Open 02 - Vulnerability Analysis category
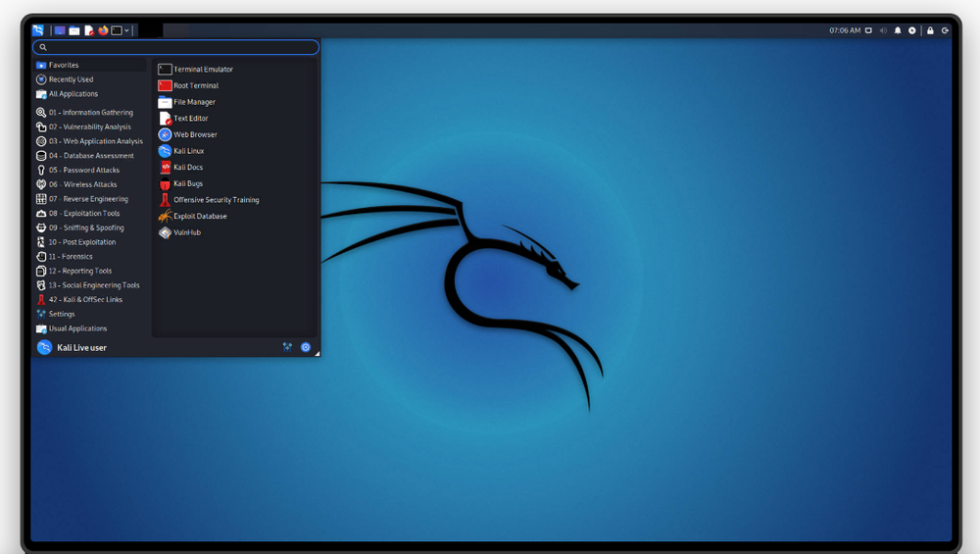Viewport: 980px width, 554px height. (x=90, y=126)
